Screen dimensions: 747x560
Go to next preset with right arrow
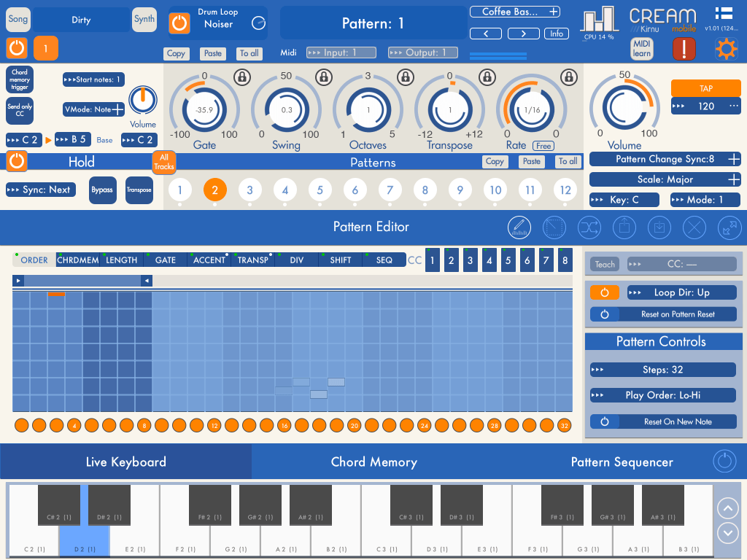(x=523, y=34)
